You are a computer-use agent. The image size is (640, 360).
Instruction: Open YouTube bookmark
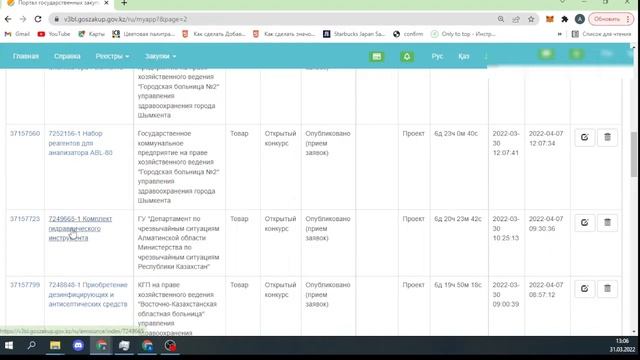(x=54, y=34)
